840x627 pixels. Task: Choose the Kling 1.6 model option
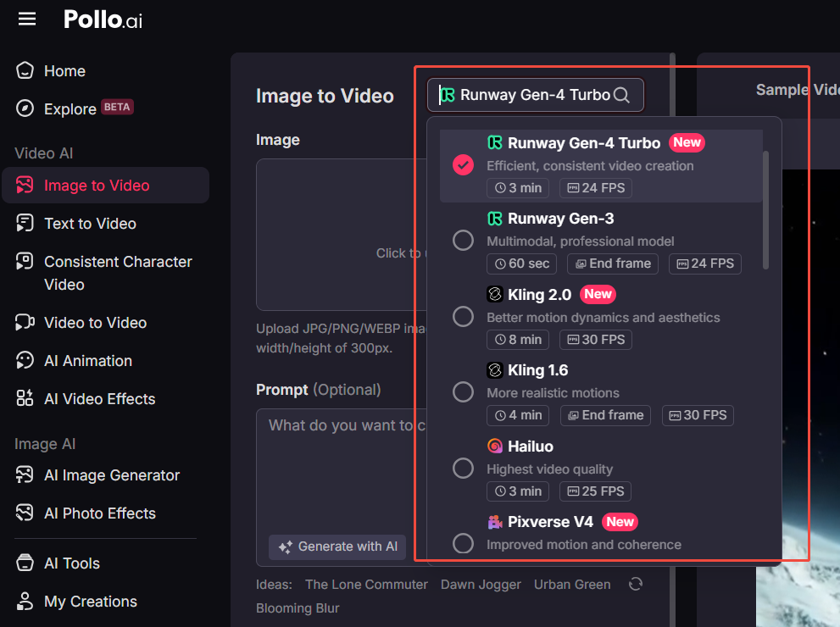pos(601,392)
